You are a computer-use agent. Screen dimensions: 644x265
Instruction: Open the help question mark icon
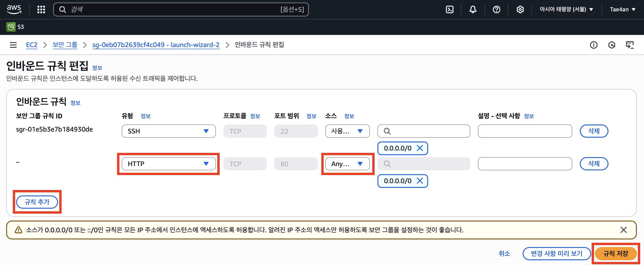(496, 9)
